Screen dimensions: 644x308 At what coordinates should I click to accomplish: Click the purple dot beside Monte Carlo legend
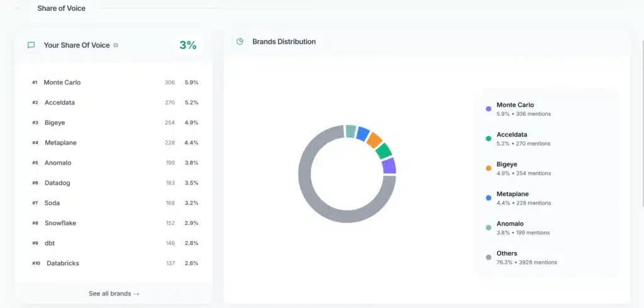(488, 109)
